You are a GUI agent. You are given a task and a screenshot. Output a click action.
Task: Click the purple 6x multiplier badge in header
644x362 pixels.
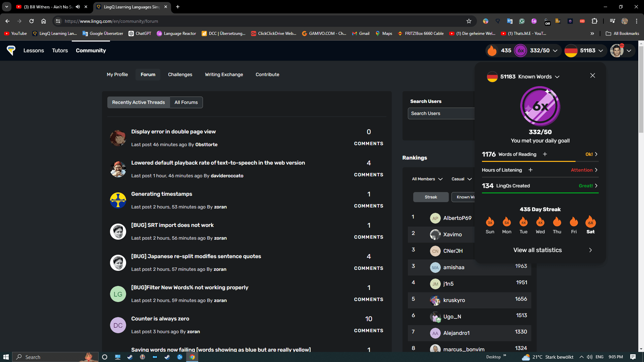[521, 50]
